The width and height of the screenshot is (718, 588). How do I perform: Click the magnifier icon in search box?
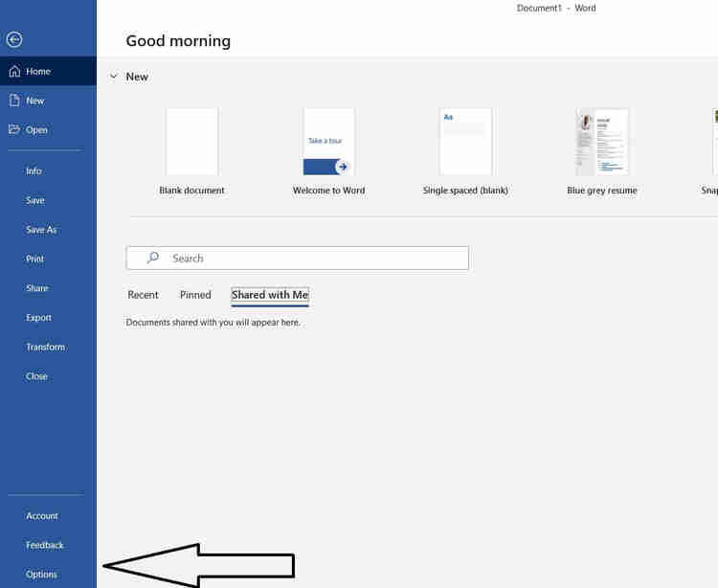[x=152, y=258]
